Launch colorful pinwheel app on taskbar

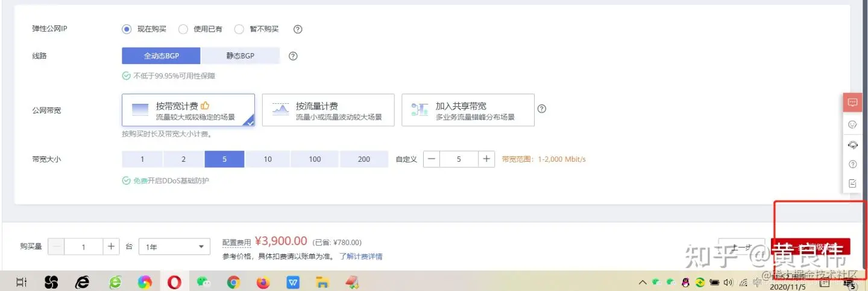click(x=144, y=282)
